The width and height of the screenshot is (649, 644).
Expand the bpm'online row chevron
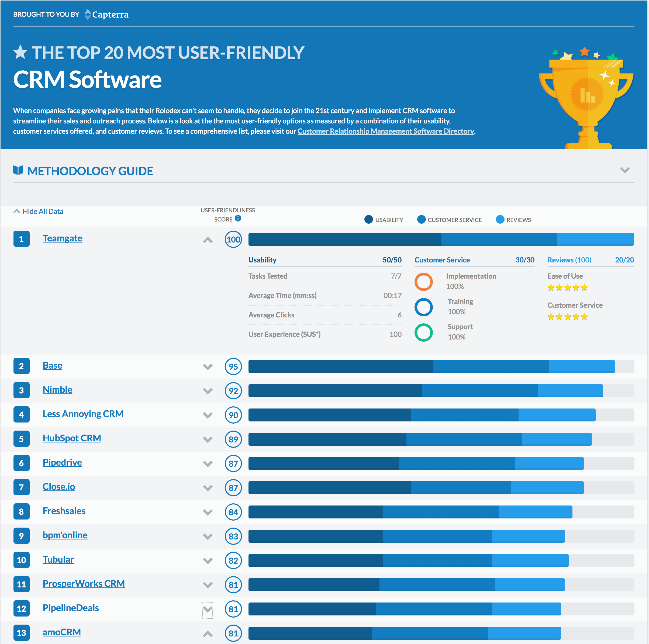208,536
